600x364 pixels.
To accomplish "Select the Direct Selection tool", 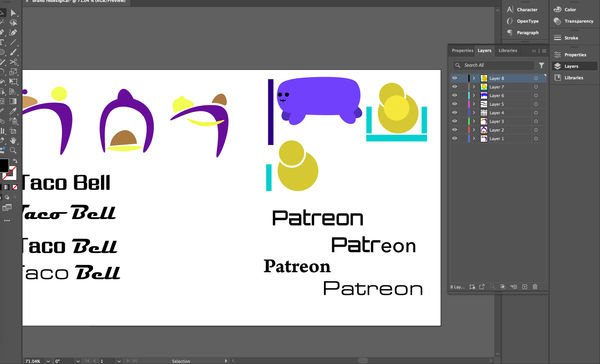I will 13,13.
